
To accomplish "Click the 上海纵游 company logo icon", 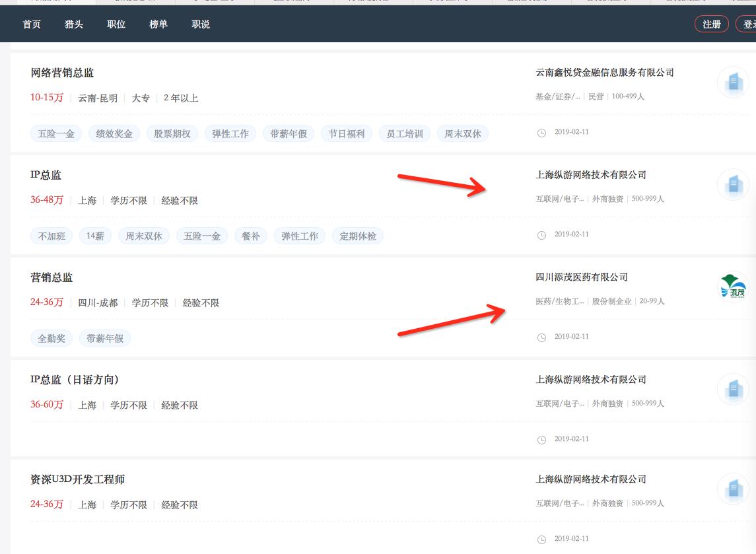I will coord(734,184).
